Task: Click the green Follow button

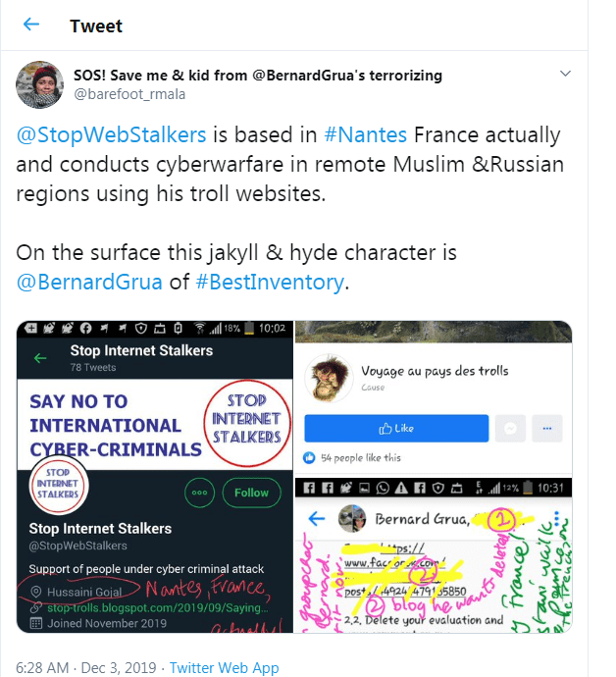Action: (x=251, y=493)
